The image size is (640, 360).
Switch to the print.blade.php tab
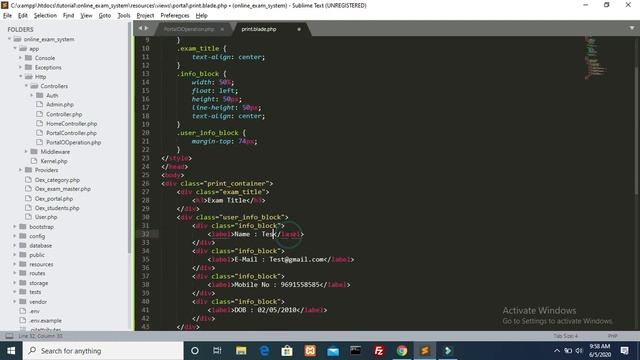point(259,29)
